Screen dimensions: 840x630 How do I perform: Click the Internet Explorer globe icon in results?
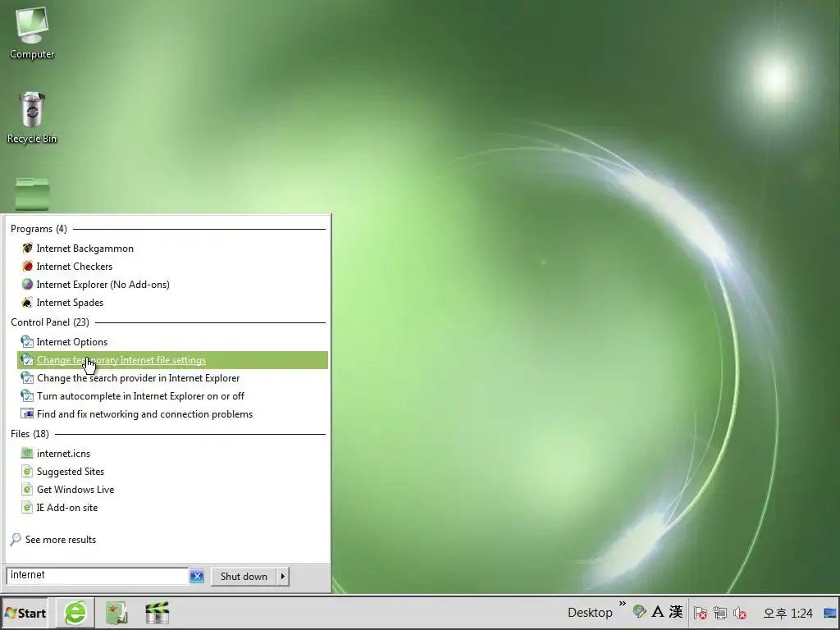pyautogui.click(x=27, y=285)
